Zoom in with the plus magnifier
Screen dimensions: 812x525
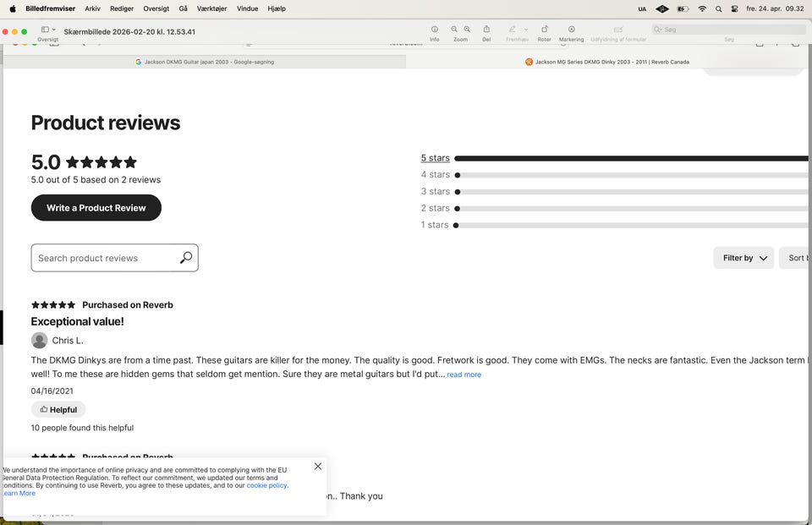point(467,30)
